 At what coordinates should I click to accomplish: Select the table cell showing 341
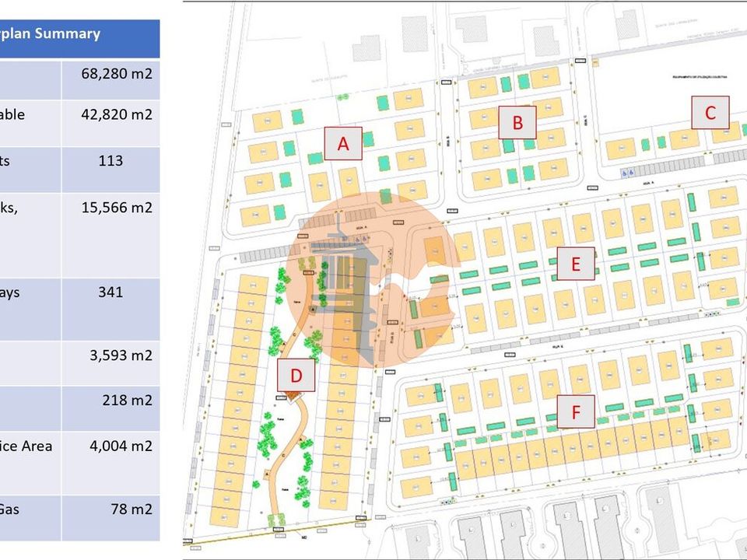(x=110, y=292)
